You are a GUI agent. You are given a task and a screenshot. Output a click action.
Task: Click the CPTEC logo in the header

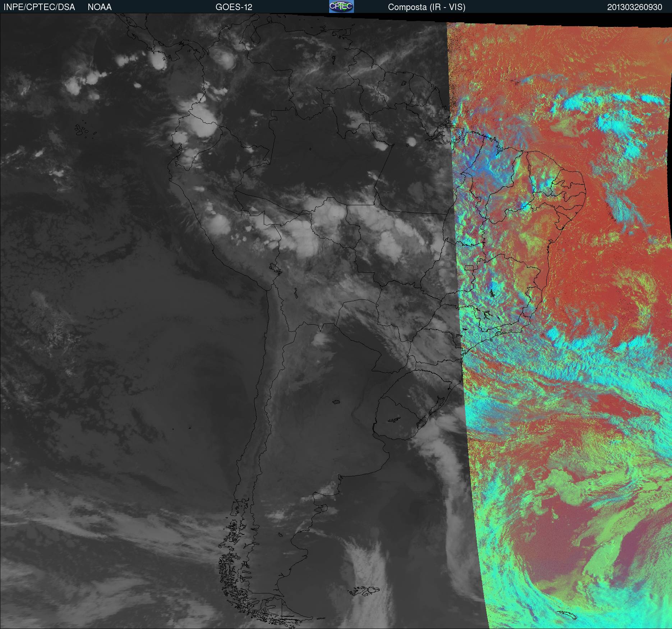341,6
